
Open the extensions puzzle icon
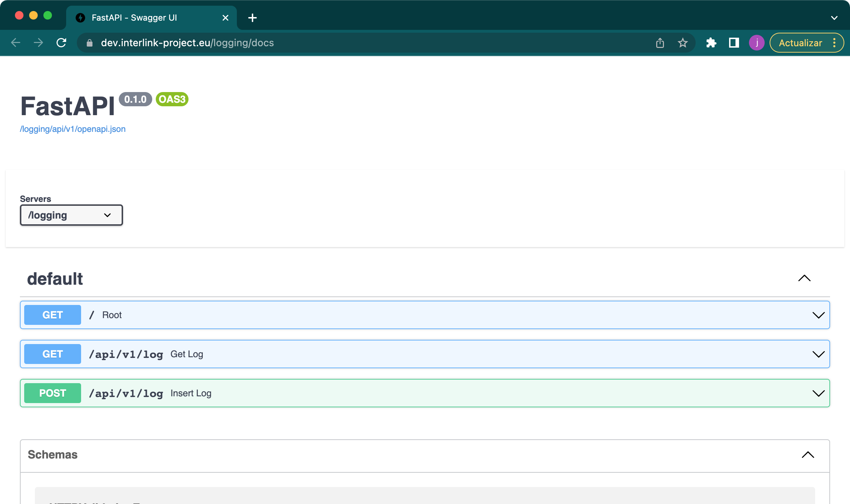[711, 43]
